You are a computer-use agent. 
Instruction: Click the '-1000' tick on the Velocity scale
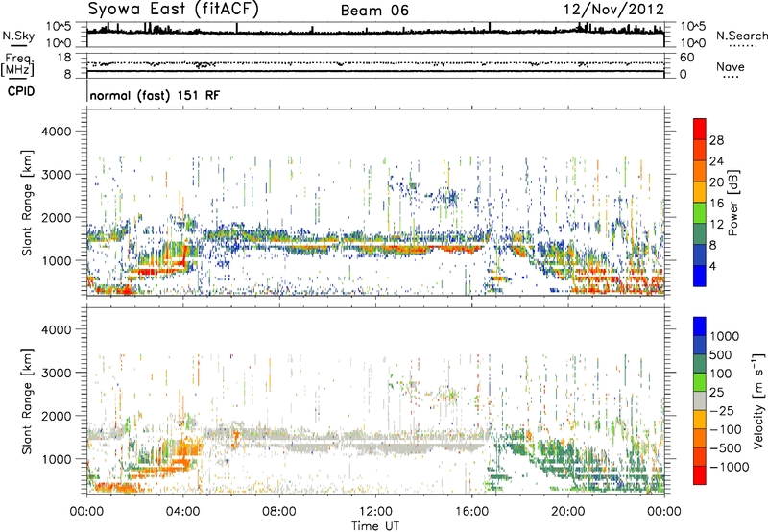[730, 467]
